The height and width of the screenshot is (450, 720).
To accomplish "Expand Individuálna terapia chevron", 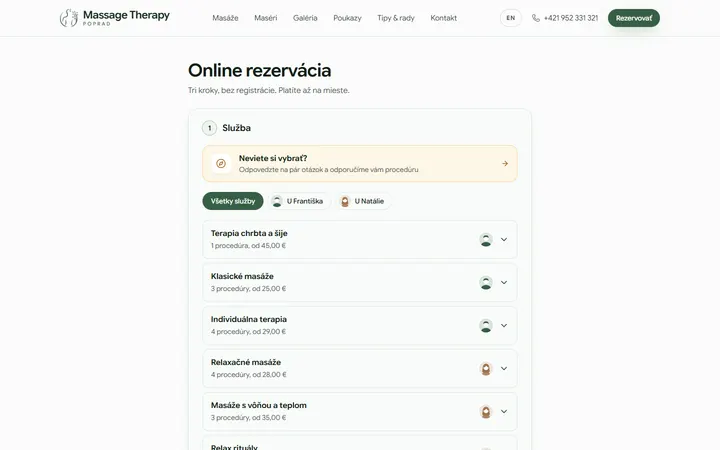I will coord(504,326).
